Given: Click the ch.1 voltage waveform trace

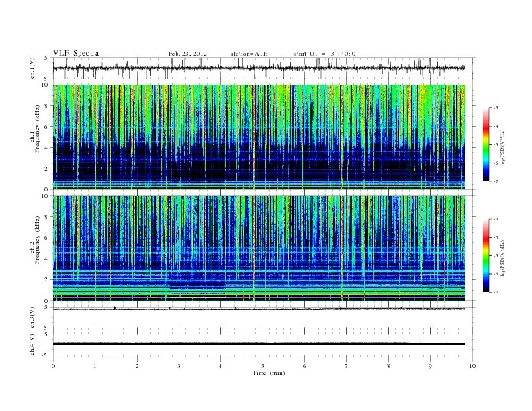Looking at the screenshot, I should (259, 68).
